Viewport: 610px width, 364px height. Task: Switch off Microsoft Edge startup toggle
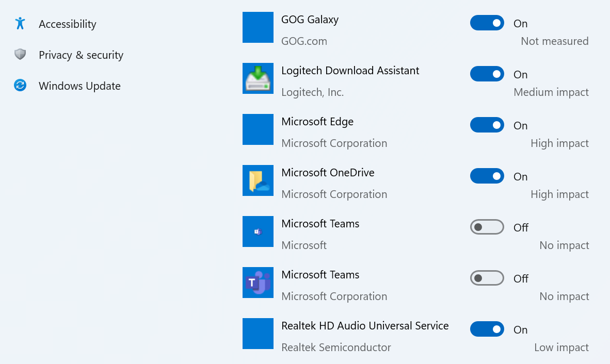pos(487,125)
